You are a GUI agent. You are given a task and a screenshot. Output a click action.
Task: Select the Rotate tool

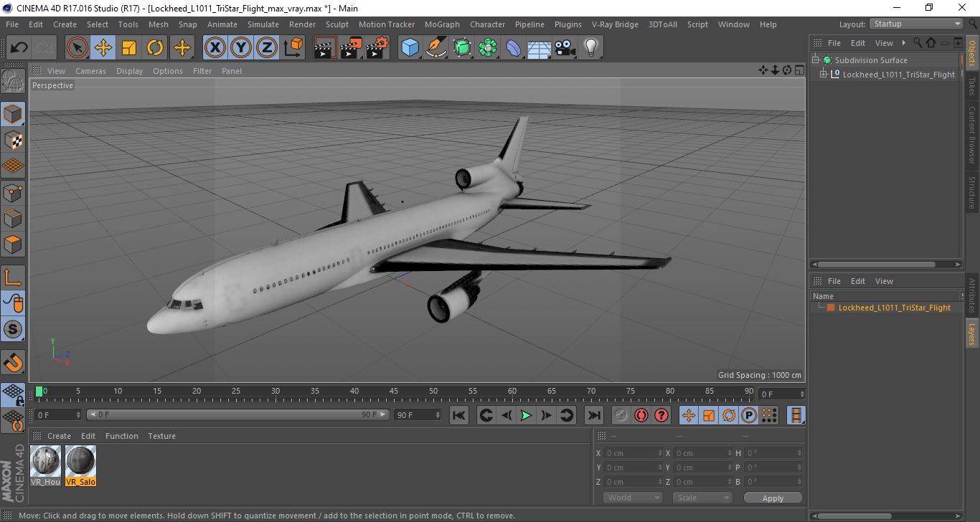155,48
